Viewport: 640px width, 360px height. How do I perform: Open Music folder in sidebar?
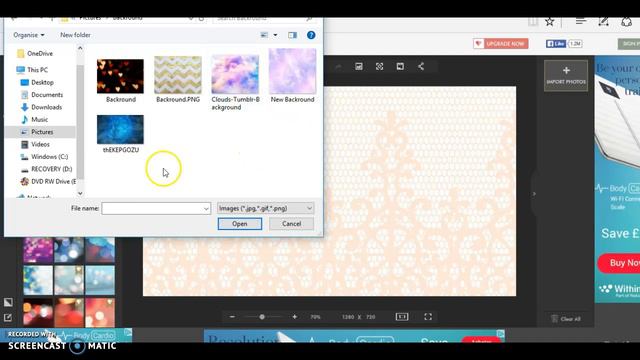39,120
